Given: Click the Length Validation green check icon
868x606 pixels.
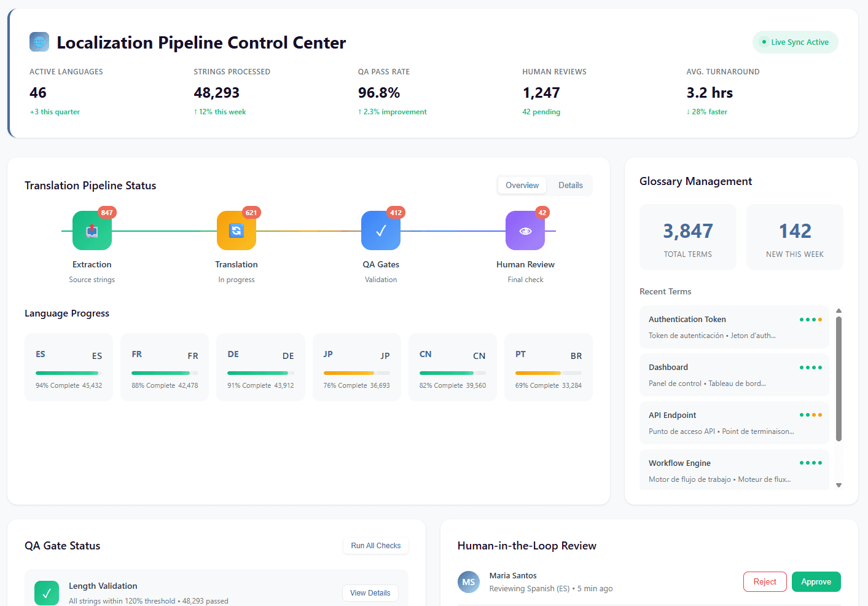Looking at the screenshot, I should 47,592.
